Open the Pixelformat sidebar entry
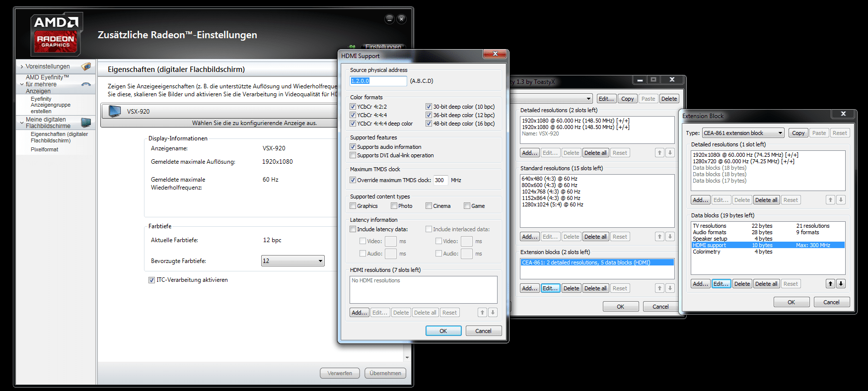The image size is (868, 391). 44,149
